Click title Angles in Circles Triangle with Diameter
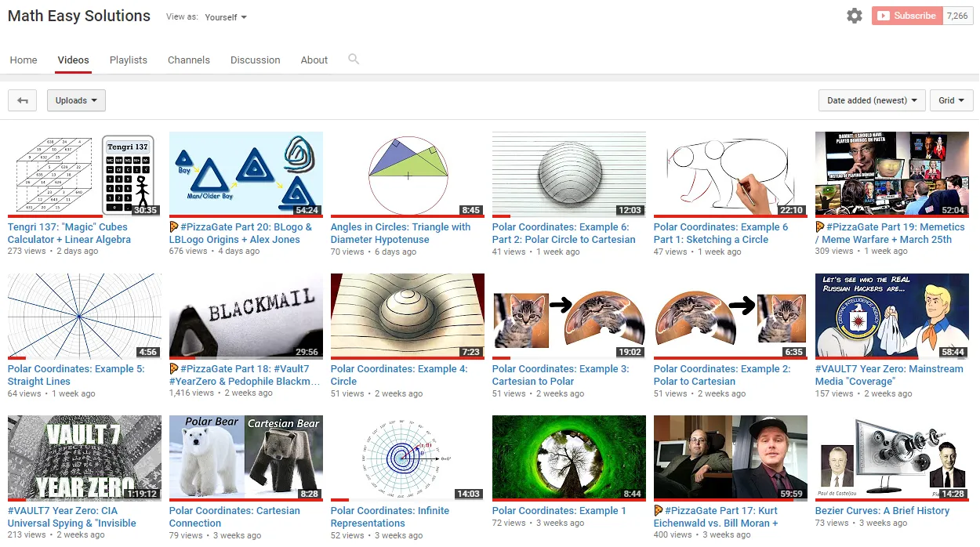980x547 pixels. click(x=401, y=234)
